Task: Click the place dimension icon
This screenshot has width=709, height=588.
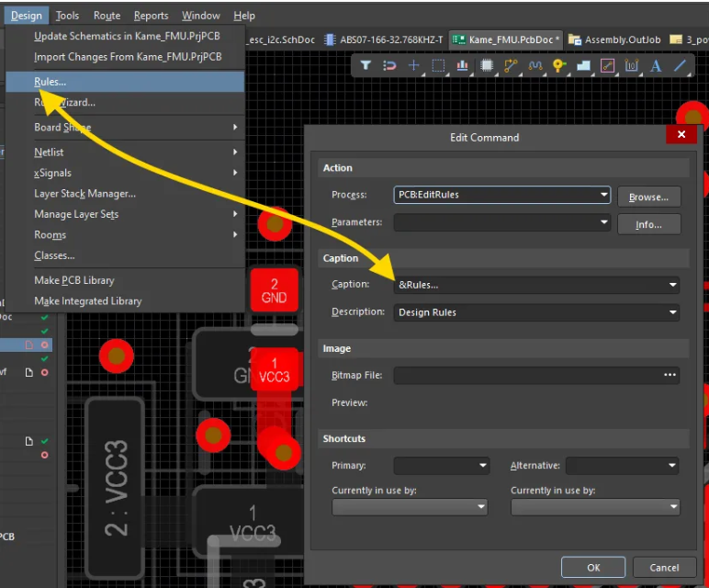Action: pos(631,66)
